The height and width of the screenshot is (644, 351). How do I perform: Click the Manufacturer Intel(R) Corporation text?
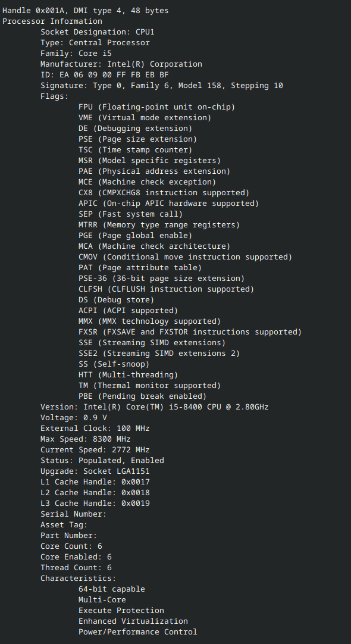coord(121,64)
